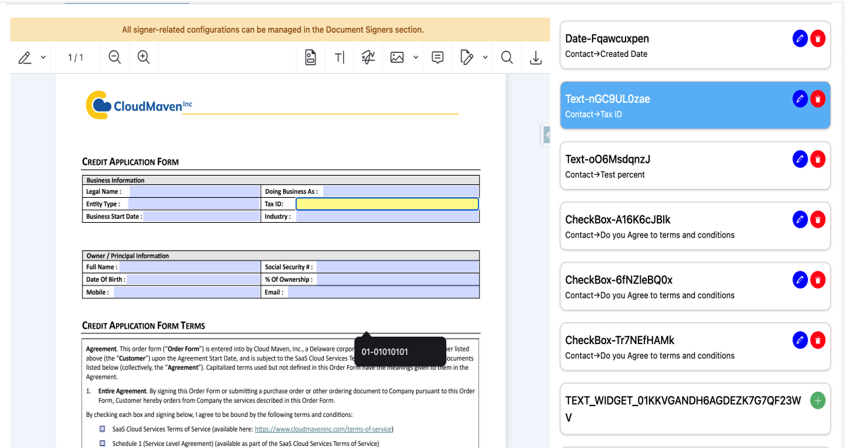The width and height of the screenshot is (845, 448).
Task: Select the signature tool icon
Action: [368, 57]
